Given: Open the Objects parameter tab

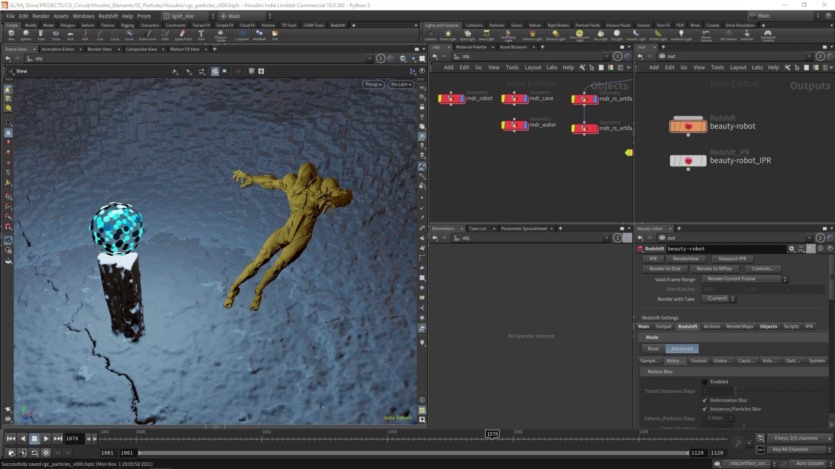Looking at the screenshot, I should 768,326.
